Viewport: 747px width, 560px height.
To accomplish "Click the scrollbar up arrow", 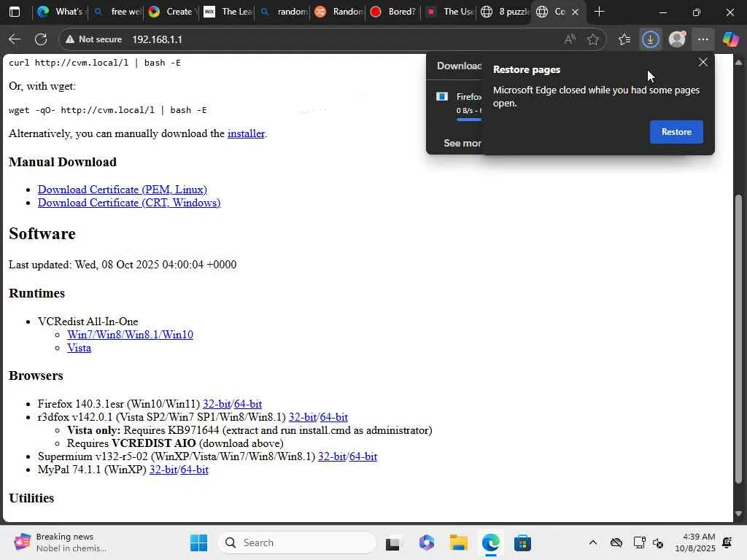I will 738,63.
